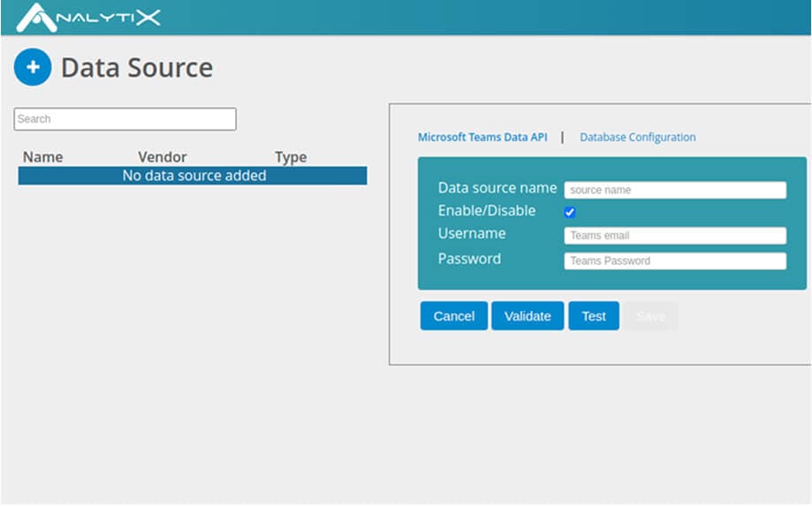Click the Analytix logo in header
The width and height of the screenshot is (812, 507).
click(88, 18)
